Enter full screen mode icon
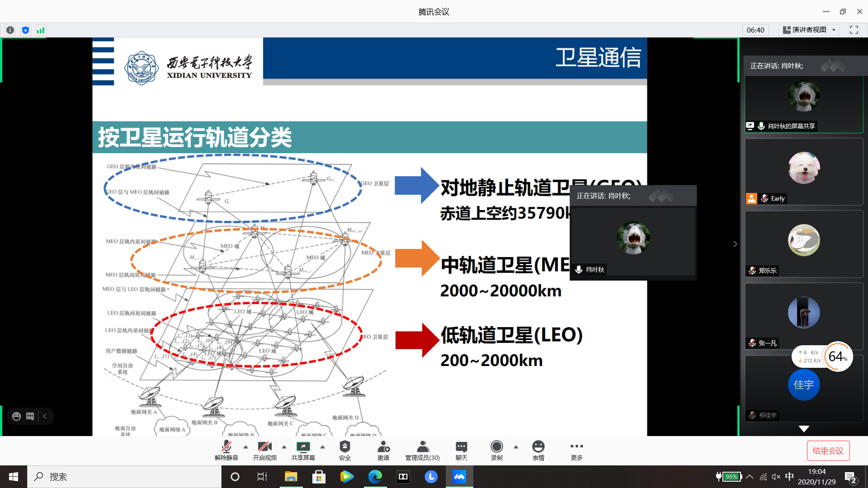 tap(854, 30)
